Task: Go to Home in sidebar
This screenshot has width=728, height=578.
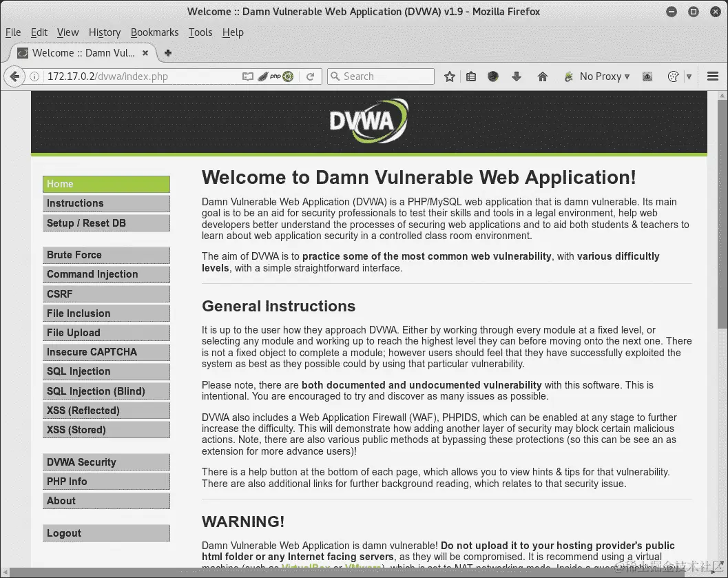Action: point(106,184)
